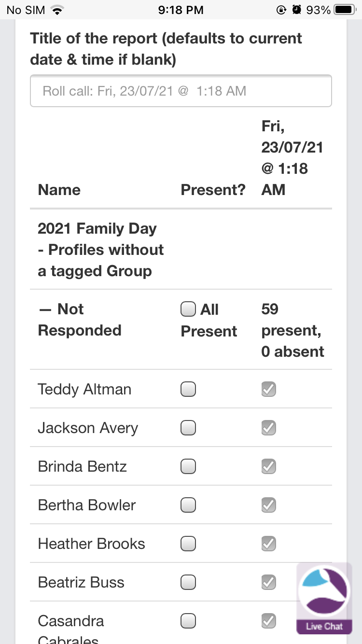This screenshot has width=362, height=644.
Task: Check Casandra Cabrales present box
Action: click(x=188, y=620)
